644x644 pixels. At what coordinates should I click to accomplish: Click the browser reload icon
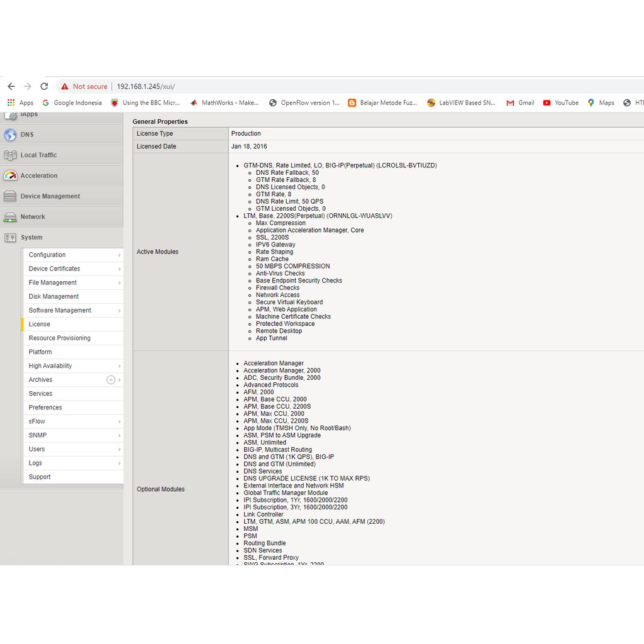coord(44,87)
